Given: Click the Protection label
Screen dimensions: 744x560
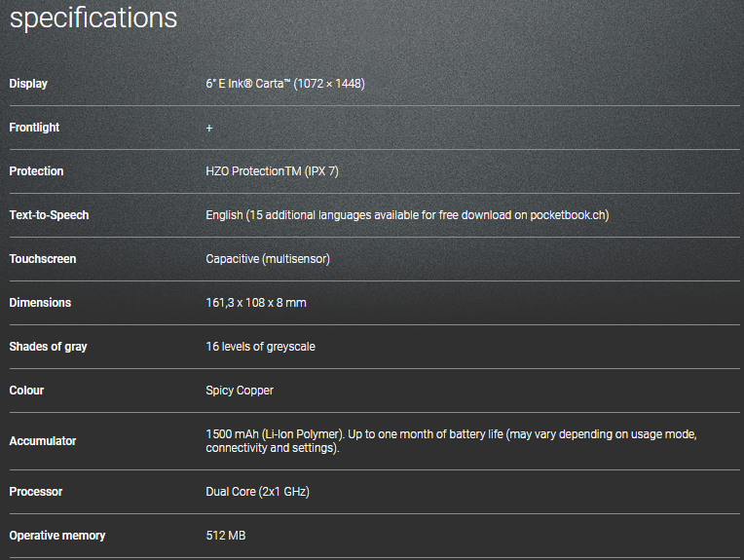Looking at the screenshot, I should point(36,171).
